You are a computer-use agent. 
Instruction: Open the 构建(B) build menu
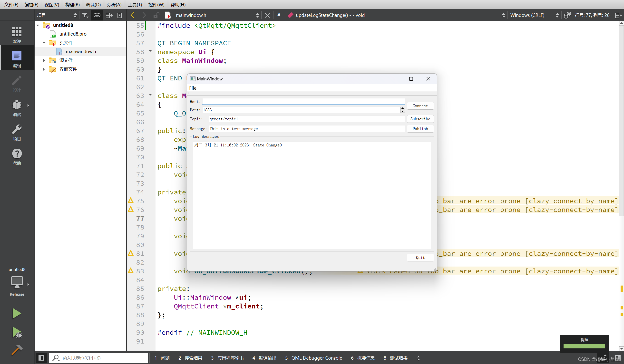point(72,5)
